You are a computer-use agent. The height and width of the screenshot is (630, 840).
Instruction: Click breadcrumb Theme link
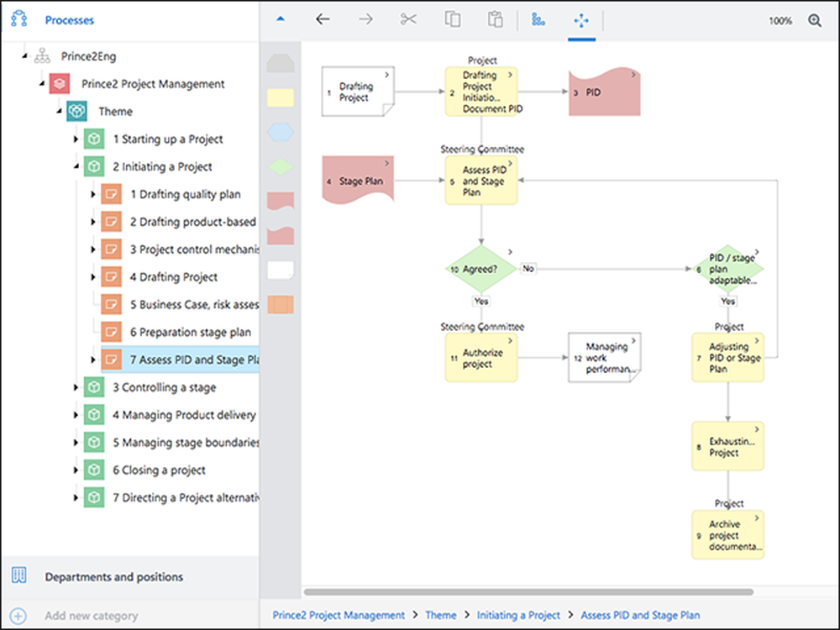(x=441, y=615)
